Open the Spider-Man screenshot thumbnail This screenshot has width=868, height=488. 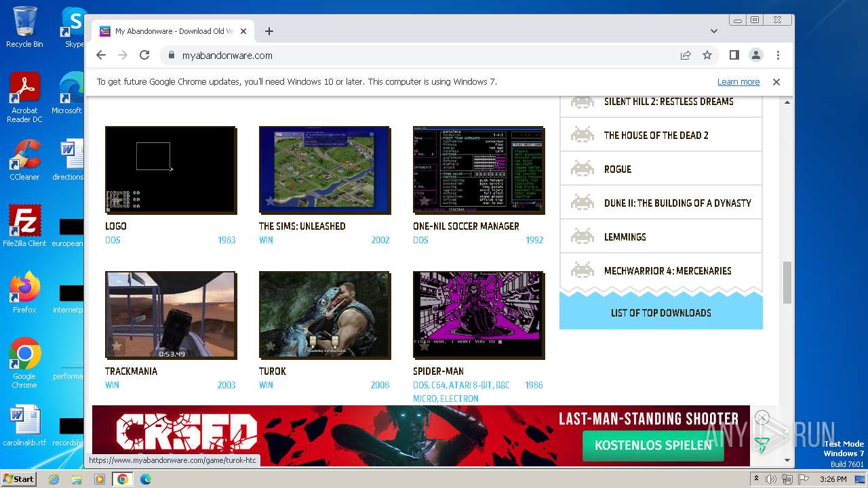coord(478,314)
